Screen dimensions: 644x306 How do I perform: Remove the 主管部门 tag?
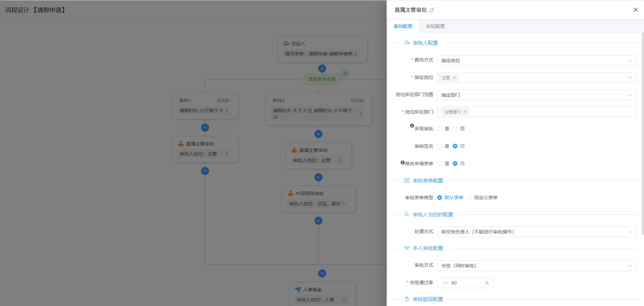coord(465,112)
